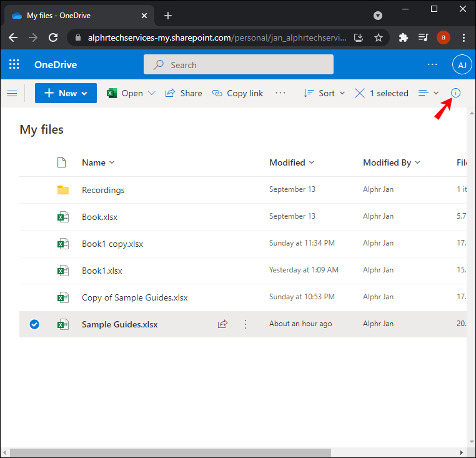Open more actions for Sample Guides.xlsx
This screenshot has width=476, height=458.
[245, 324]
